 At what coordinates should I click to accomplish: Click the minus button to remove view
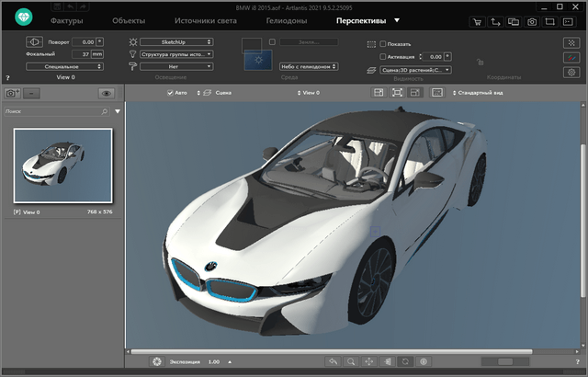(32, 93)
